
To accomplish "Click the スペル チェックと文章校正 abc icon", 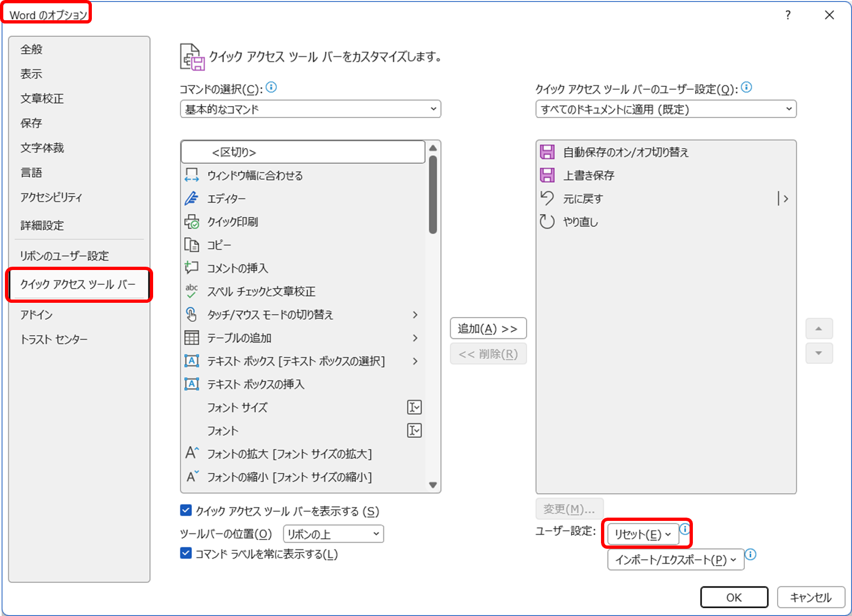I will [191, 291].
